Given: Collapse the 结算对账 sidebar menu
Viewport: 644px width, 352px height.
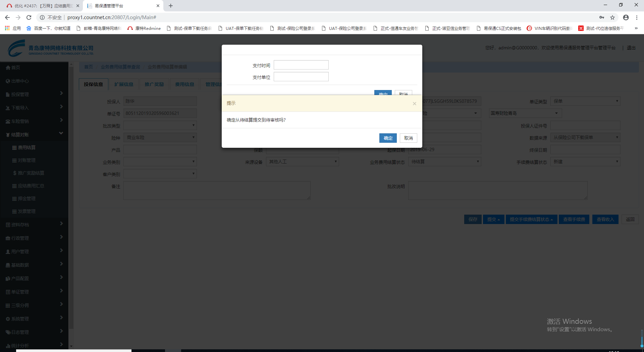Looking at the screenshot, I should click(34, 135).
